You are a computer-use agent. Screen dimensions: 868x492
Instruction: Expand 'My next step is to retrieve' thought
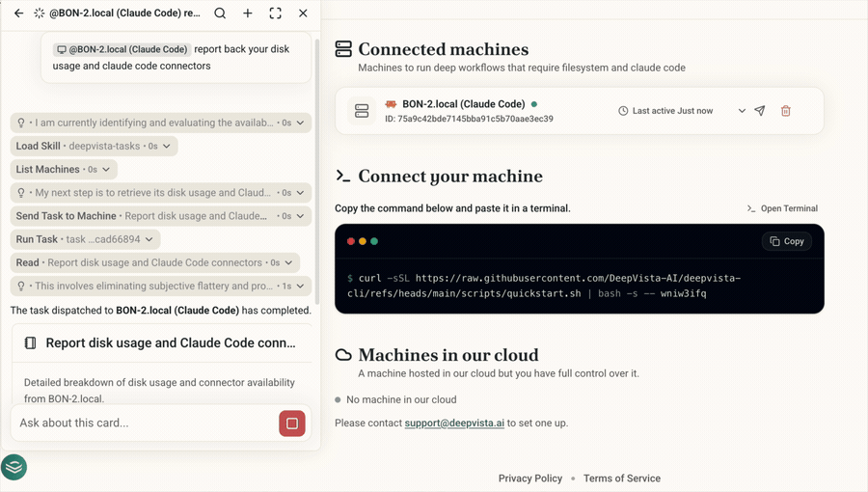pyautogui.click(x=160, y=193)
